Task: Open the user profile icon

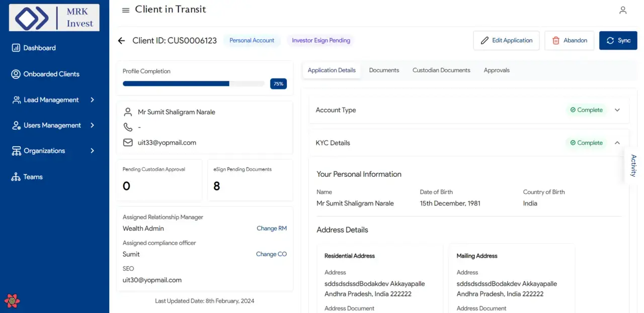Action: [623, 10]
